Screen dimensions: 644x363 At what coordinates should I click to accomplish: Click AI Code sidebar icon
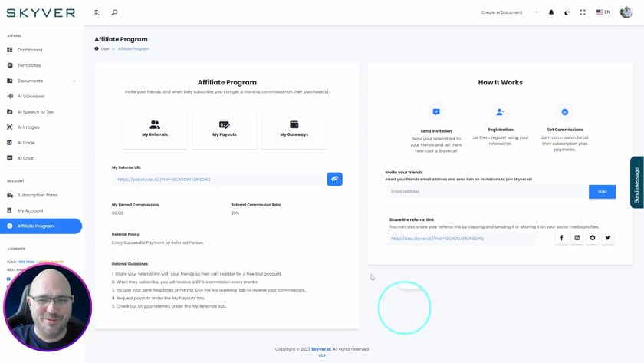pyautogui.click(x=10, y=143)
